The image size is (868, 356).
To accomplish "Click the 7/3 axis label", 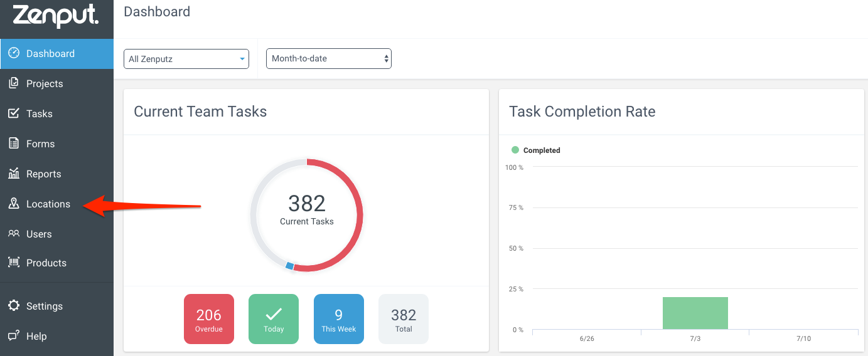I will tap(695, 338).
